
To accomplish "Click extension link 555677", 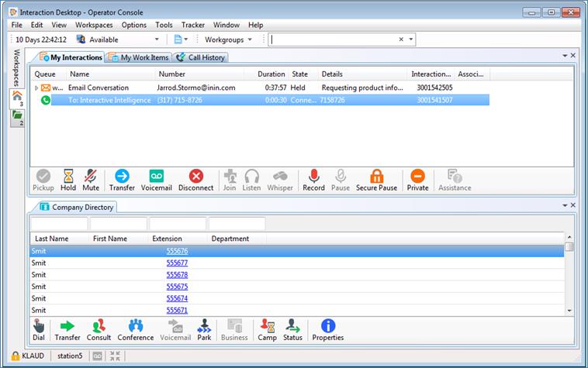I will 177,263.
